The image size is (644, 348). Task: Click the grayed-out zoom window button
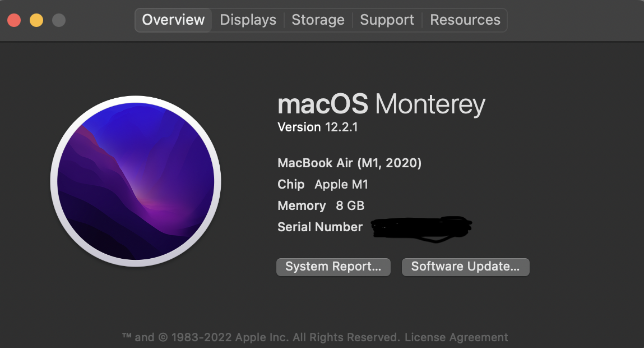59,20
